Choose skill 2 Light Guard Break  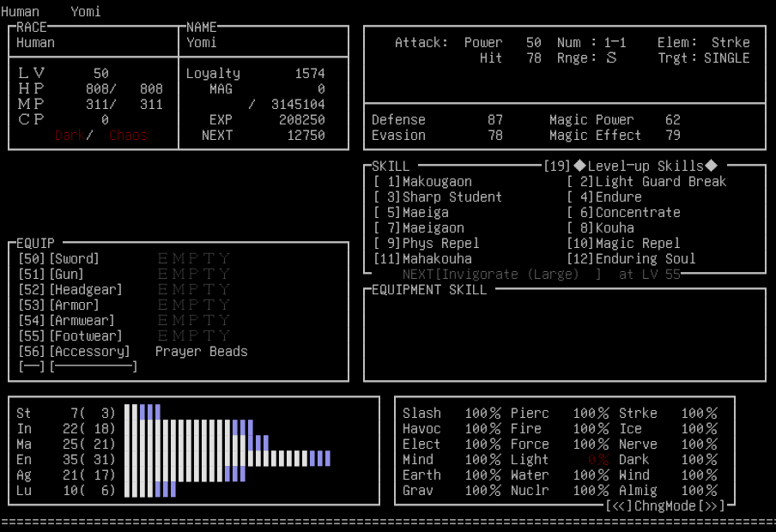pos(647,182)
